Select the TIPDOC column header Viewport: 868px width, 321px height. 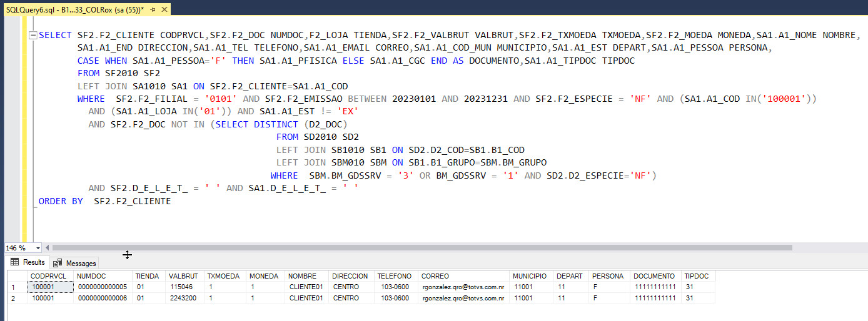(699, 276)
